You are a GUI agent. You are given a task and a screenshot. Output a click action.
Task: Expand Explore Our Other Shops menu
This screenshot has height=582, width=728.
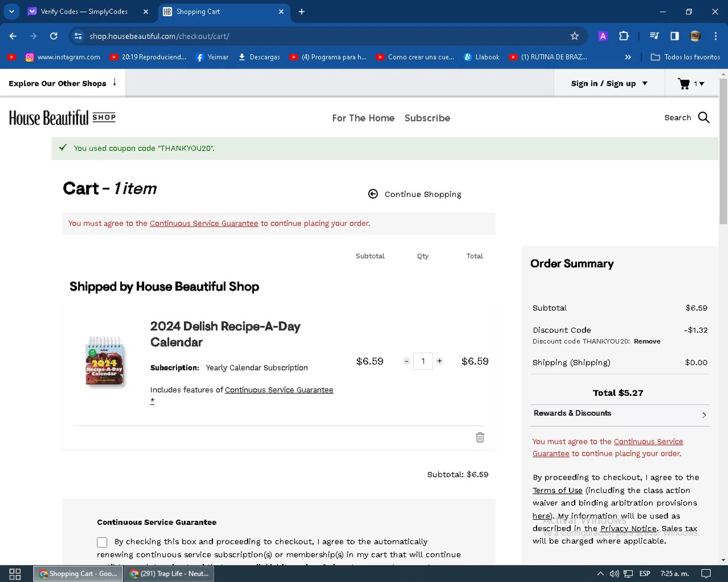(63, 83)
